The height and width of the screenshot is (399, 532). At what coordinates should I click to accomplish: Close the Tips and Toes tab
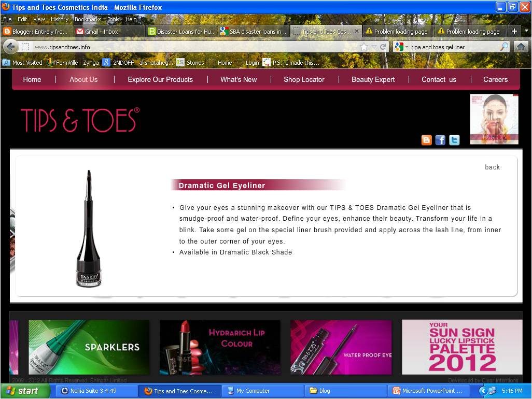[x=357, y=31]
